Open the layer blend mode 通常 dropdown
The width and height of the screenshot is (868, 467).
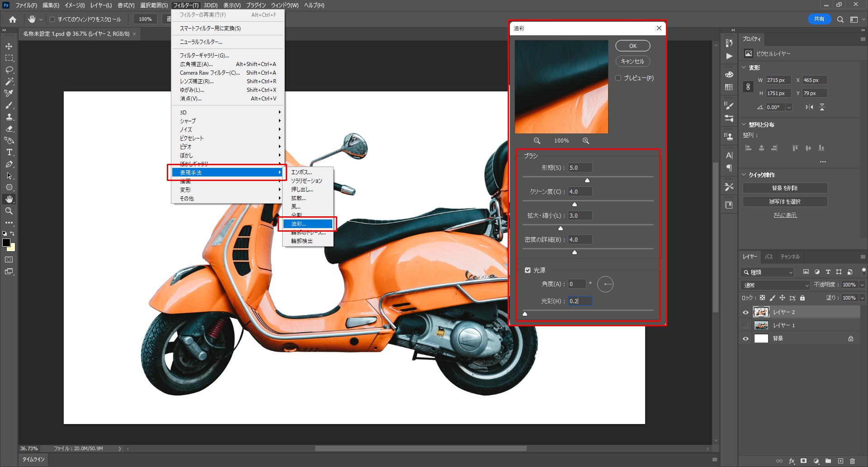pyautogui.click(x=776, y=285)
